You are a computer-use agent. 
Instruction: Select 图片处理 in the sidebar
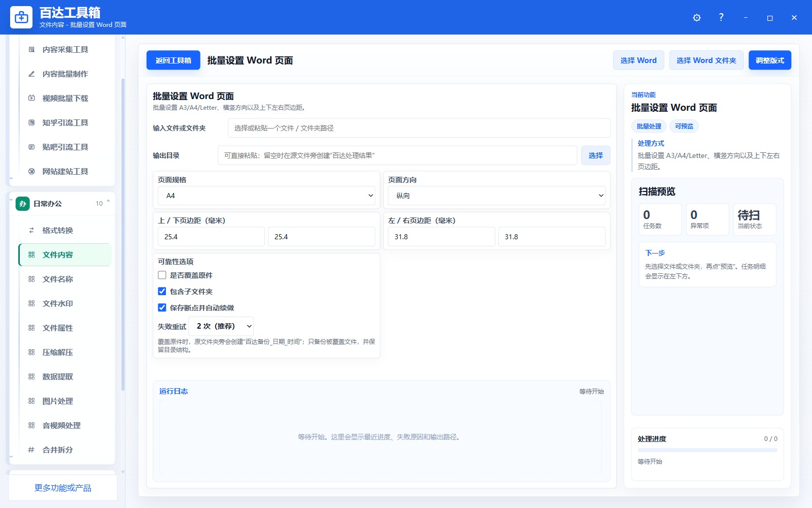65,401
